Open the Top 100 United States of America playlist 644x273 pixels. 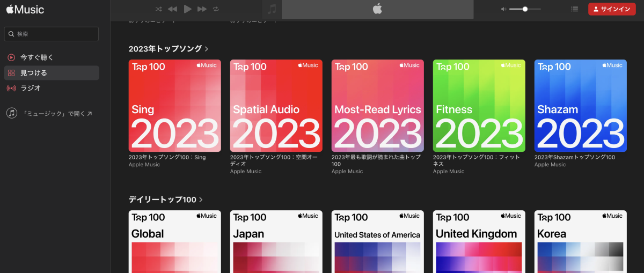click(x=377, y=241)
